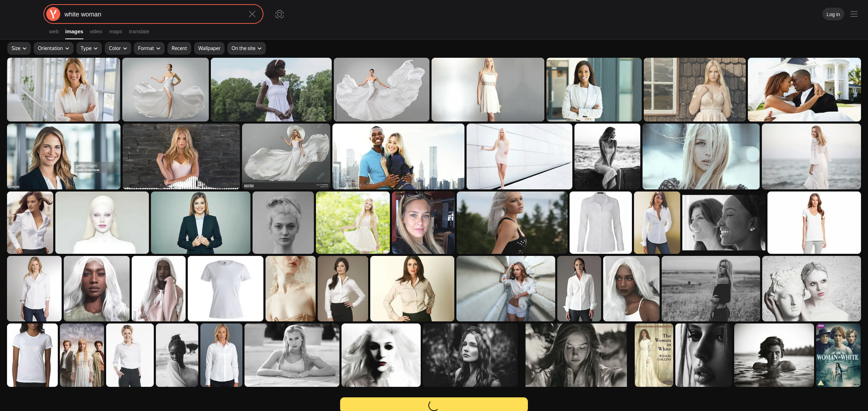Open the hamburger menu icon

coord(854,14)
